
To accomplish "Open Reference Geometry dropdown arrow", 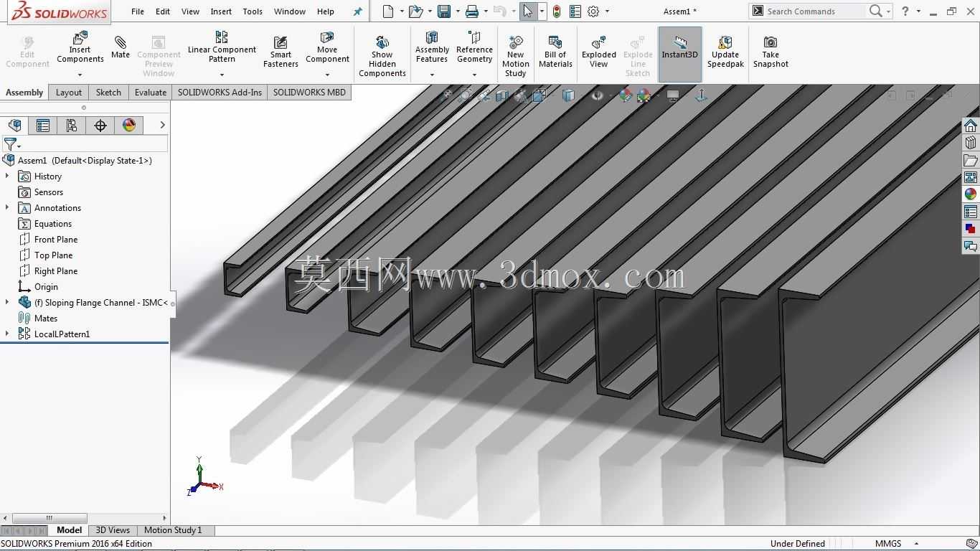I will 474,75.
